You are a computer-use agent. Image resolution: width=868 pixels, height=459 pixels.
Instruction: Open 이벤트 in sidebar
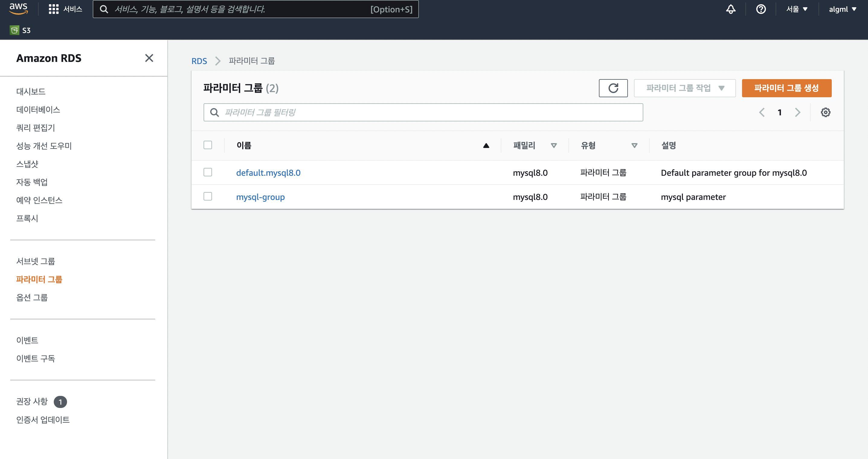[27, 340]
